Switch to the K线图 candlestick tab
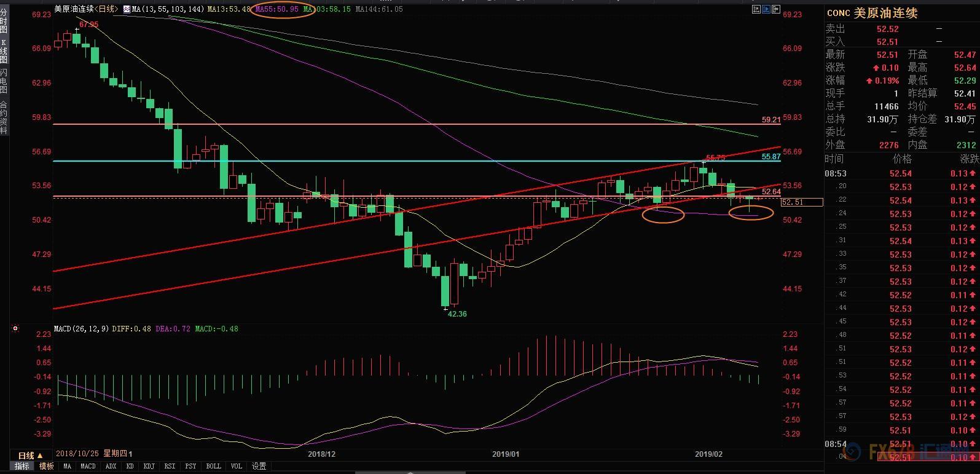 [4, 52]
